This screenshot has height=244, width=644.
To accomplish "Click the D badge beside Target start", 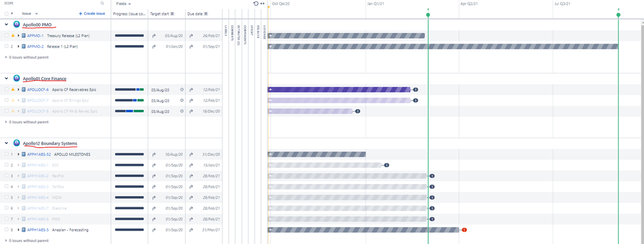I will 172,14.
